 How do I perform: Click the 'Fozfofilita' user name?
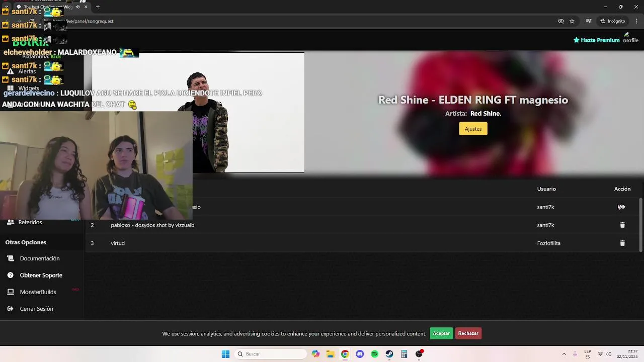coord(548,243)
